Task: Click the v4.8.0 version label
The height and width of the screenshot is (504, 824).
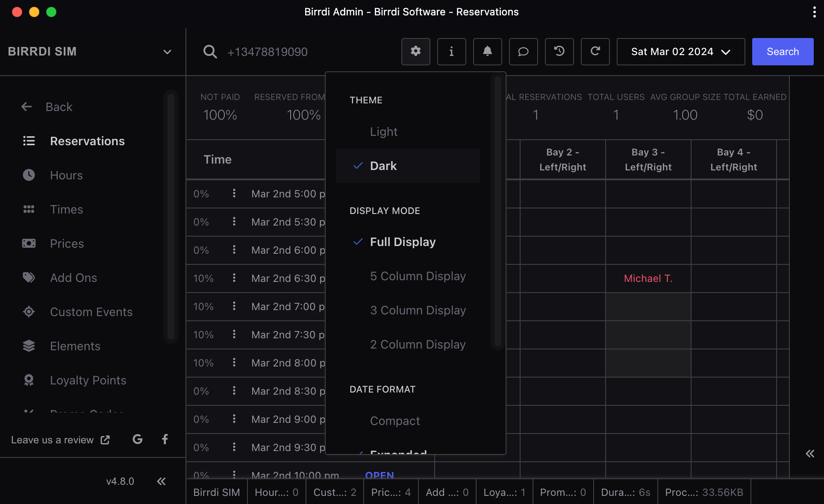Action: (x=120, y=481)
